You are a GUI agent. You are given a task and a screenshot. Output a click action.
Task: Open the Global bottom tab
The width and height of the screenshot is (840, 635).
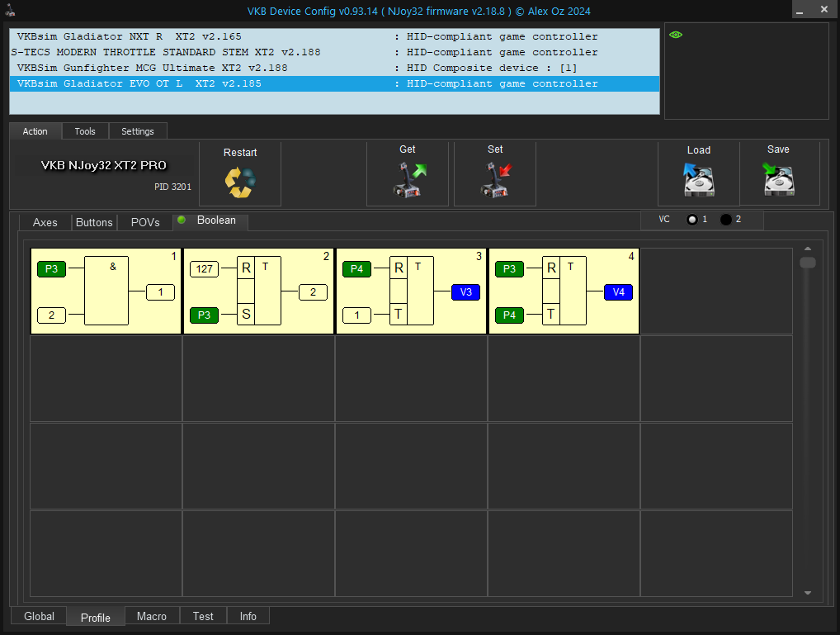[x=39, y=616]
